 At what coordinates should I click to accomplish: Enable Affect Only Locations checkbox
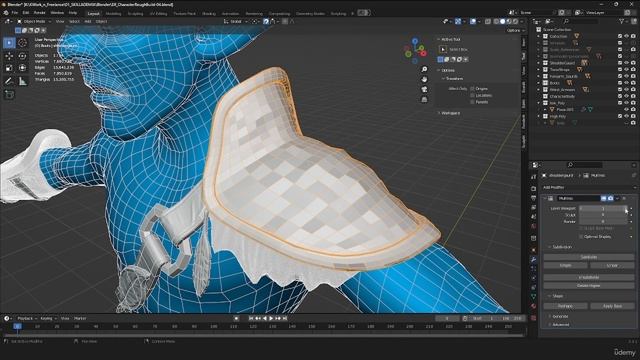click(472, 95)
